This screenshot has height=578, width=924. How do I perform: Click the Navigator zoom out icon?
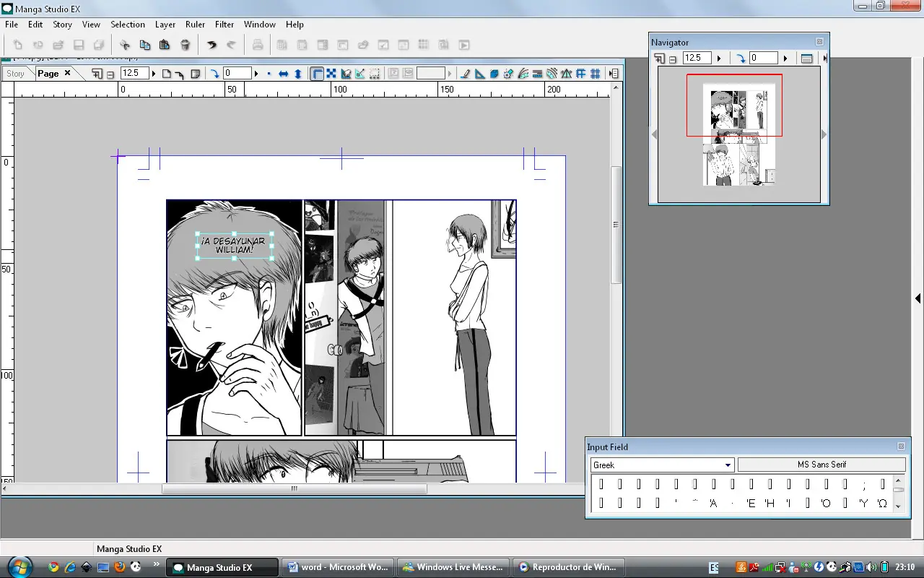(672, 59)
